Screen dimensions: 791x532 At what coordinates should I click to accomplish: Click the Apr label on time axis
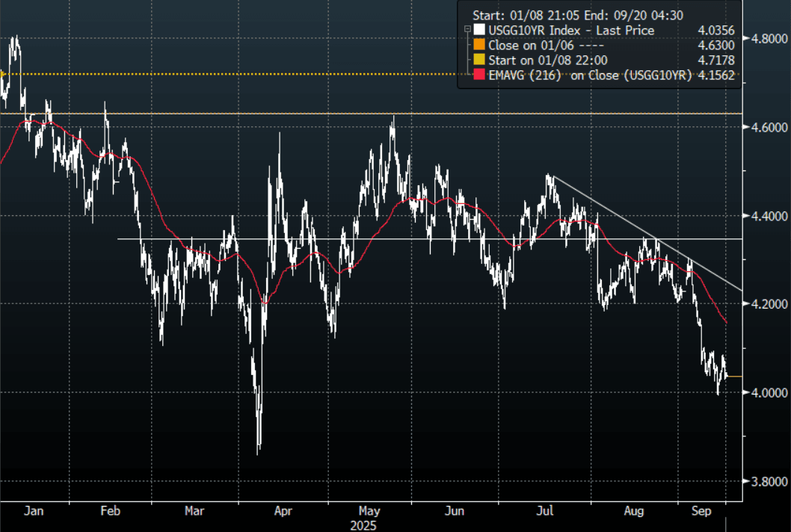[283, 511]
